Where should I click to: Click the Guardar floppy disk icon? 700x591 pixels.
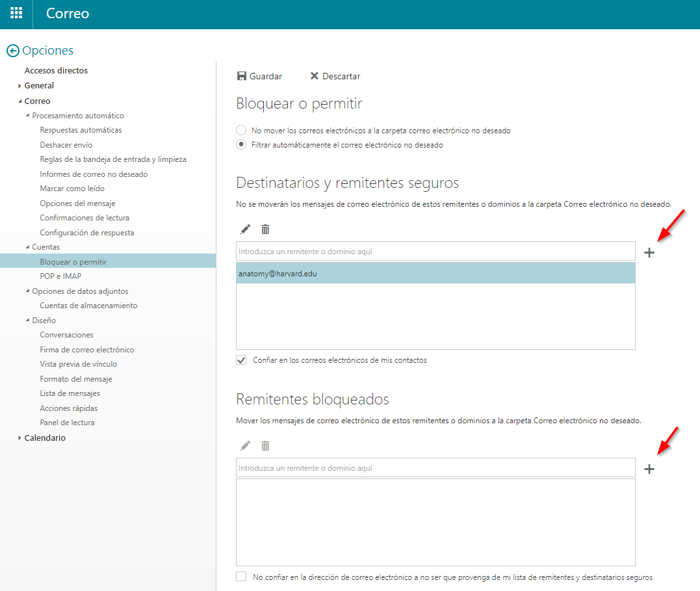click(x=242, y=76)
